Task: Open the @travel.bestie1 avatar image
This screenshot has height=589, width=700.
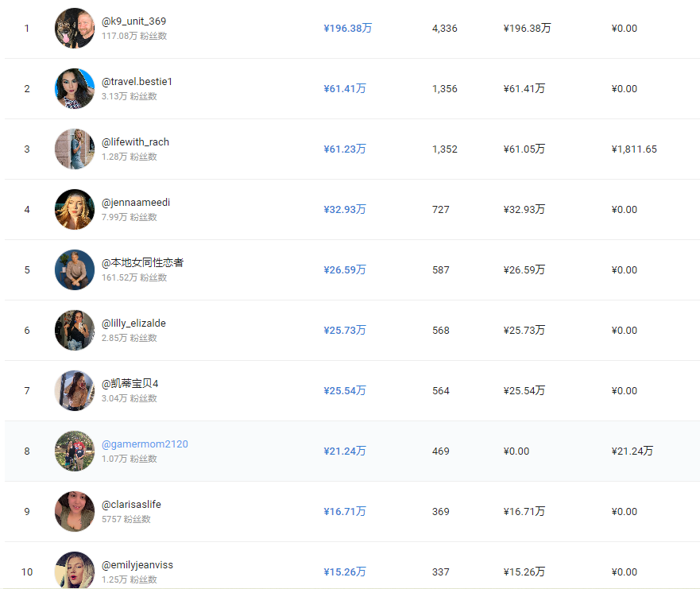Action: (75, 89)
